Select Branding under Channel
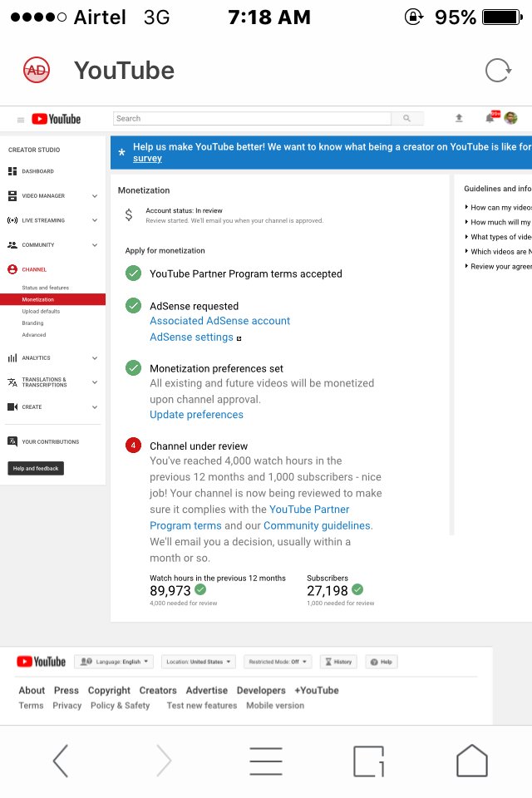This screenshot has width=532, height=798. (x=32, y=323)
